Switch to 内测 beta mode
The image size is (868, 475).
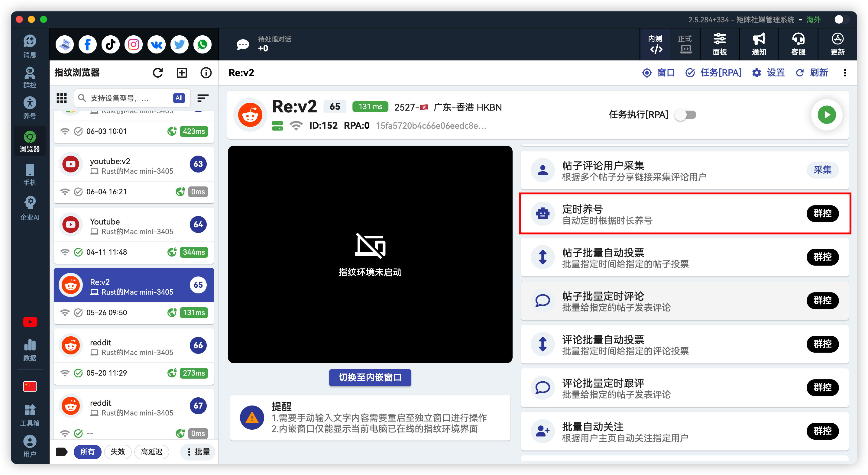tap(655, 44)
